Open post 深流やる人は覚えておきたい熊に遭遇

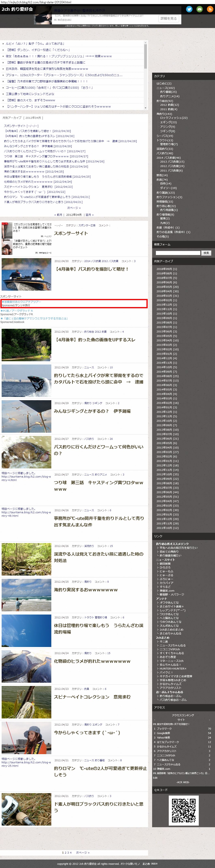[x=99, y=557]
